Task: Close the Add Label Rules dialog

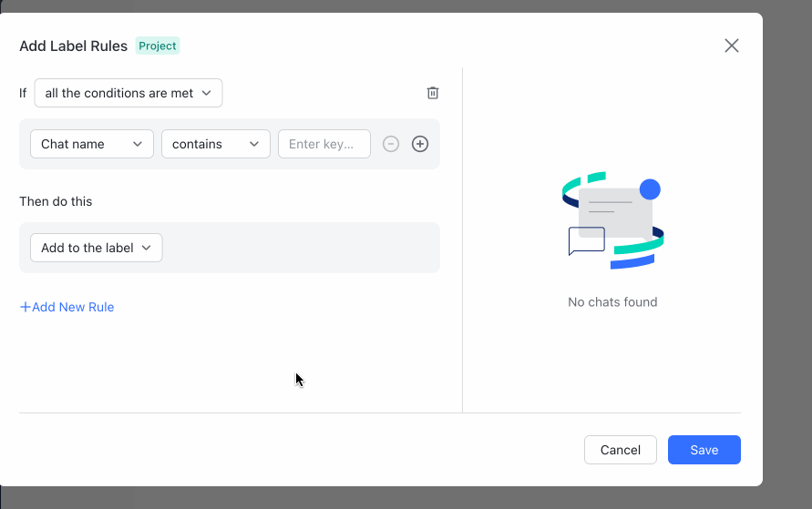Action: pos(731,46)
